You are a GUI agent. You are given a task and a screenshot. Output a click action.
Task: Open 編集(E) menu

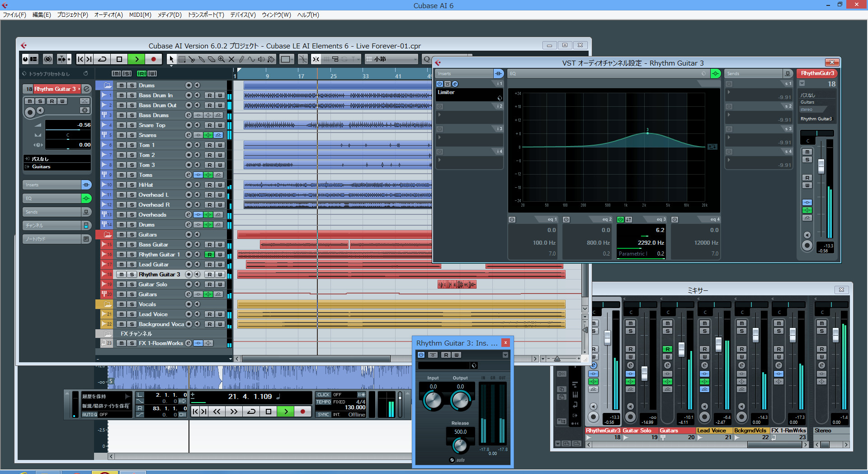(42, 15)
